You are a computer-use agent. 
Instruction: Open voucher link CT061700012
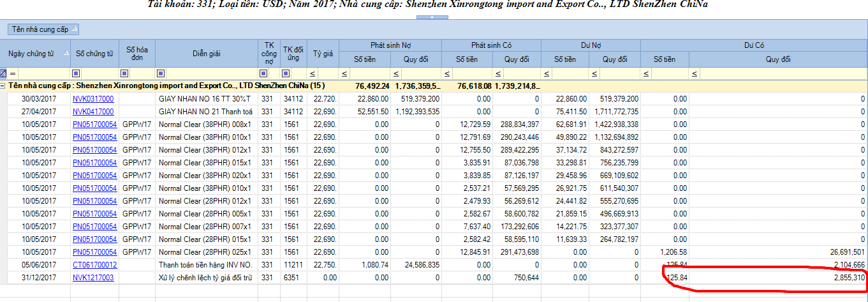point(94,265)
